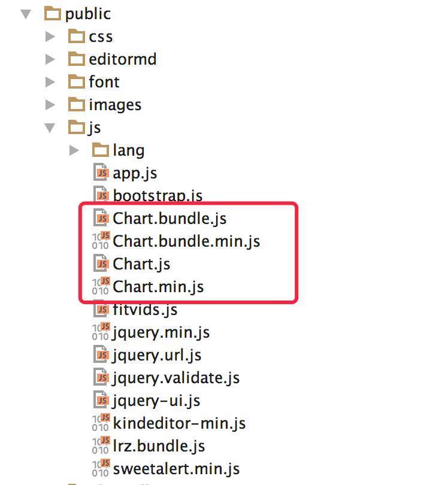Click the css folder icon
The width and height of the screenshot is (448, 485).
coord(77,36)
